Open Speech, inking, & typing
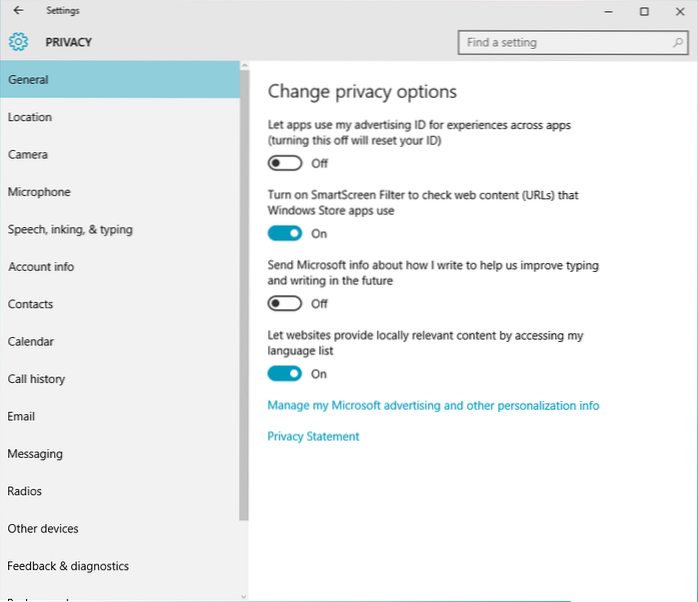The width and height of the screenshot is (698, 602). 70,229
